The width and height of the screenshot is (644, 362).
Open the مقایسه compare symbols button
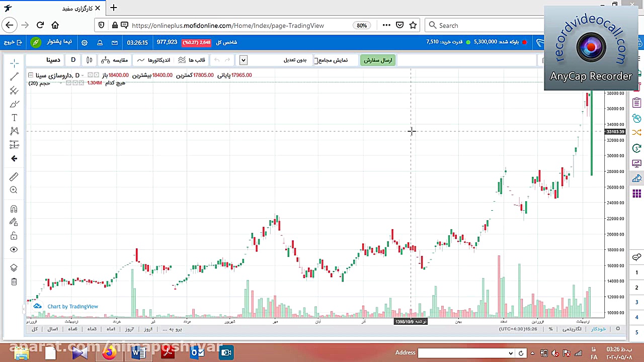coord(115,60)
